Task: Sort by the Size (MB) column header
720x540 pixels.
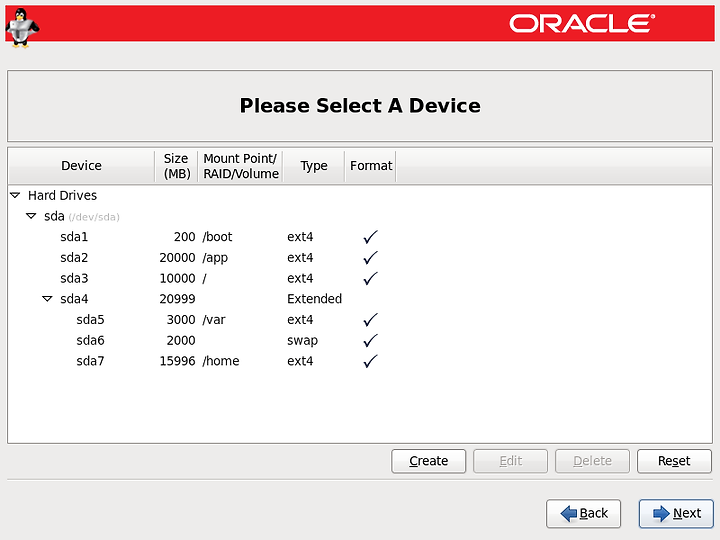Action: (176, 166)
